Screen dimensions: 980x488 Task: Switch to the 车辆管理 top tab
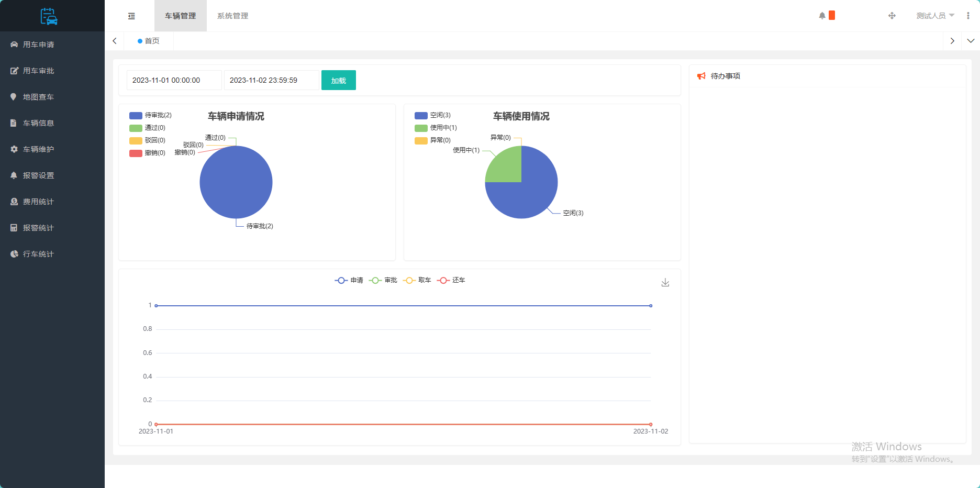pos(181,16)
